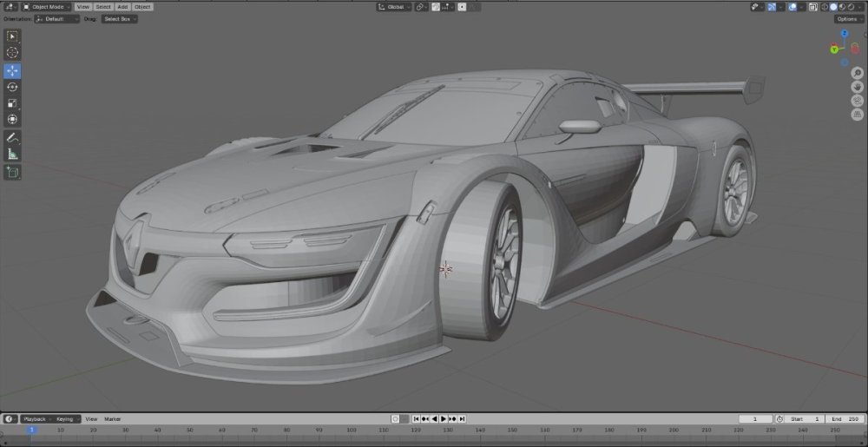868x447 pixels.
Task: Select the Cursor tool in the left toolbar
Action: (x=12, y=53)
